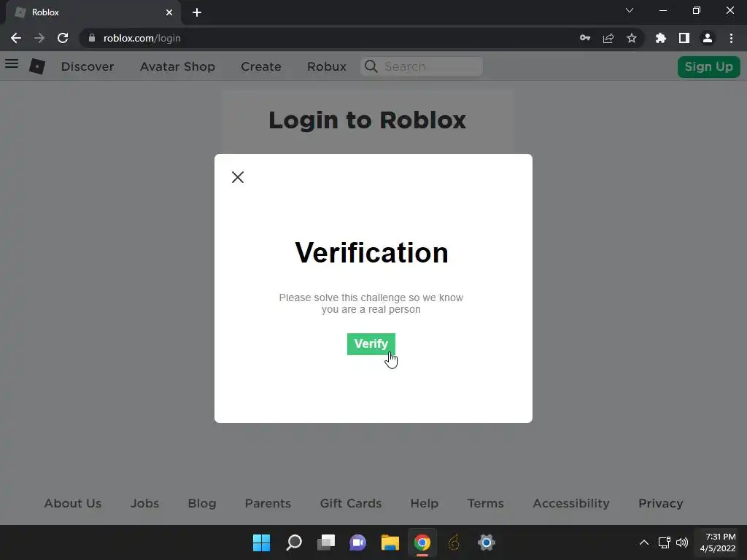Screen dimensions: 747x560
Task: Open the orange swirl app on the taskbar
Action: [454, 542]
